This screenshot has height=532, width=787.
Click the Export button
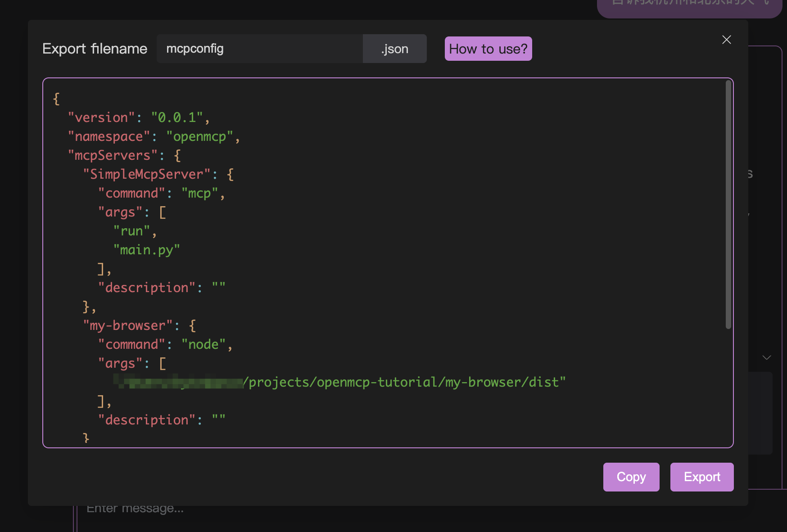(701, 477)
